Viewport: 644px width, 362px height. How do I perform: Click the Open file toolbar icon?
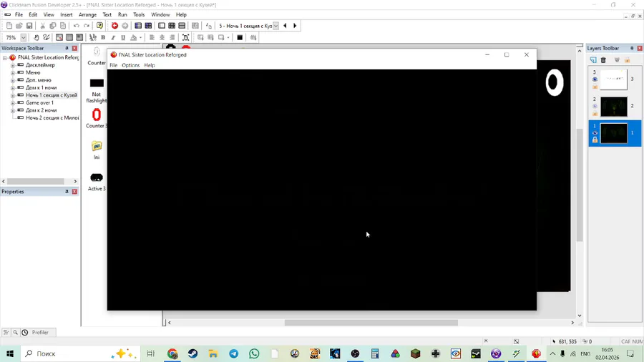click(x=19, y=26)
